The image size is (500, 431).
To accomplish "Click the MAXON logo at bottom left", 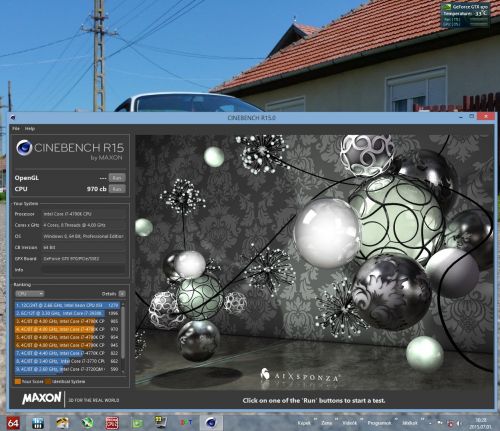I will (x=42, y=398).
